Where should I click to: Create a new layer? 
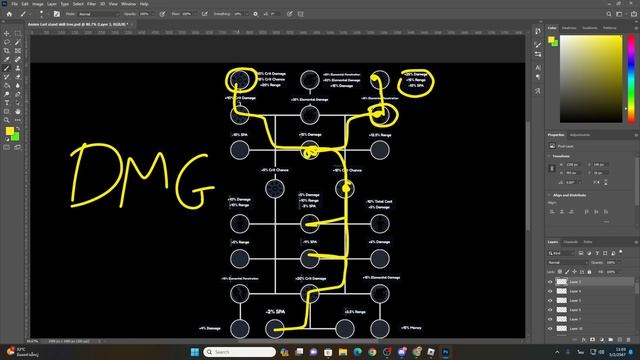point(620,340)
